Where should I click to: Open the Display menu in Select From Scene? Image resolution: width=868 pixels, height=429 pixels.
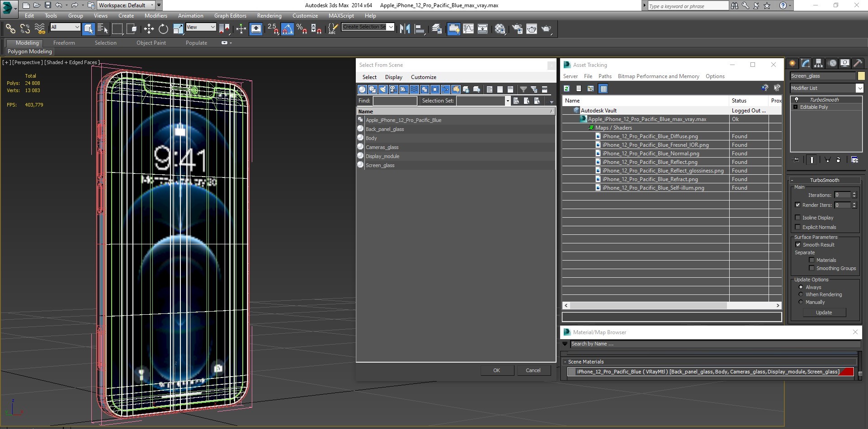pos(394,77)
